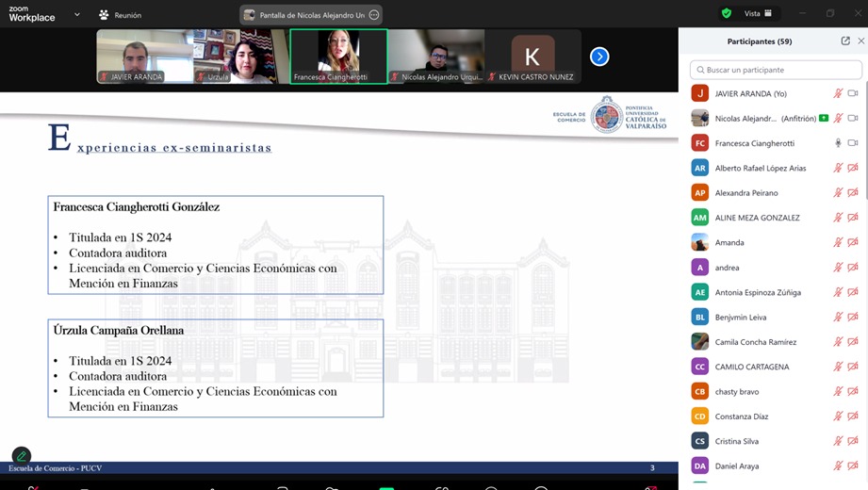
Task: Select Francesca Ciangherotti's video thumbnail
Action: (338, 57)
